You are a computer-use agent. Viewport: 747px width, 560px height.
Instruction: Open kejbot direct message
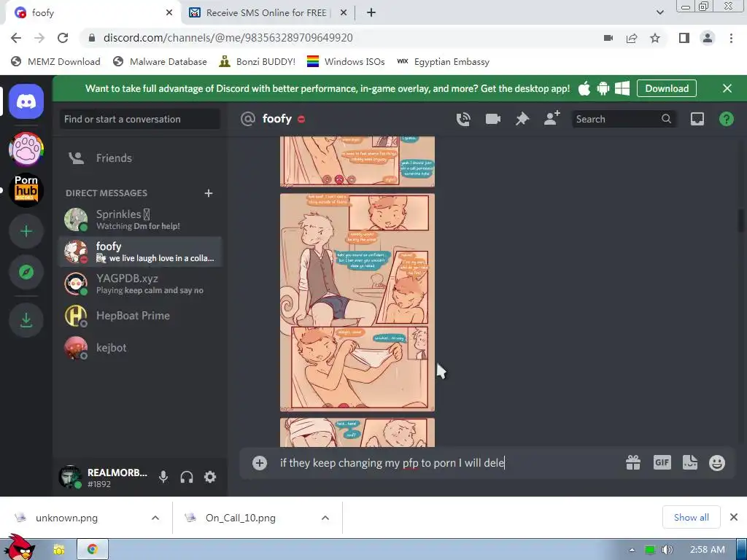pos(141,348)
